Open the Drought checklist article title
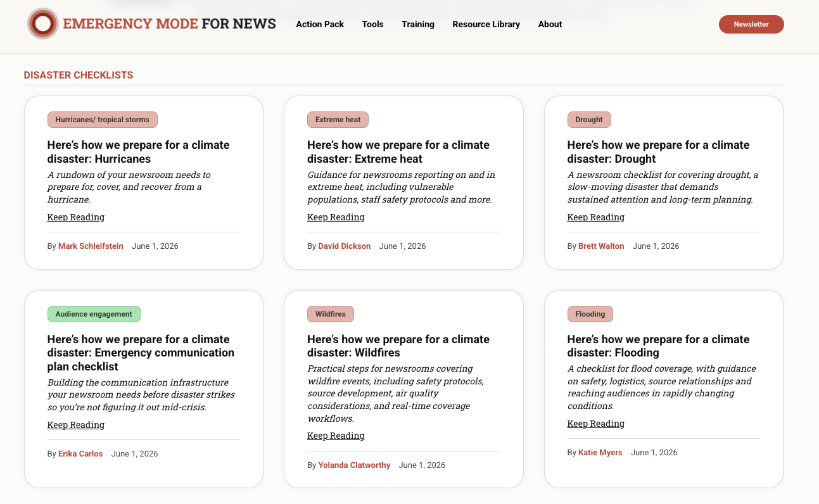The height and width of the screenshot is (504, 819). [658, 152]
